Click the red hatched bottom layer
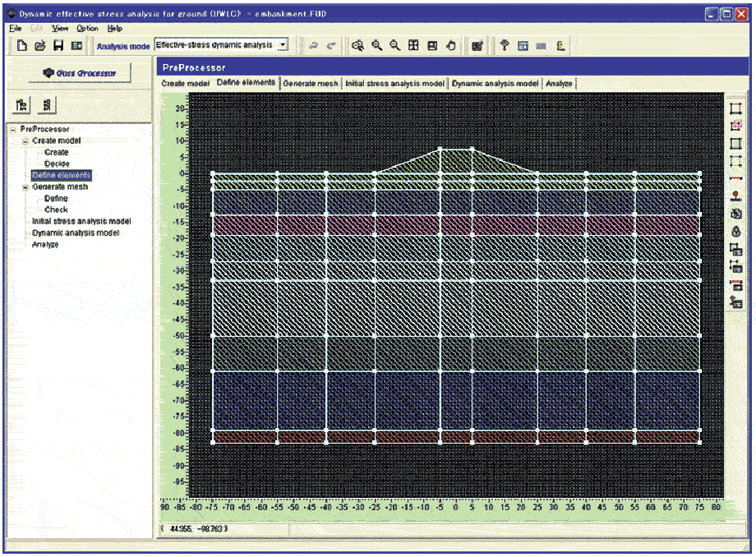 pos(456,436)
